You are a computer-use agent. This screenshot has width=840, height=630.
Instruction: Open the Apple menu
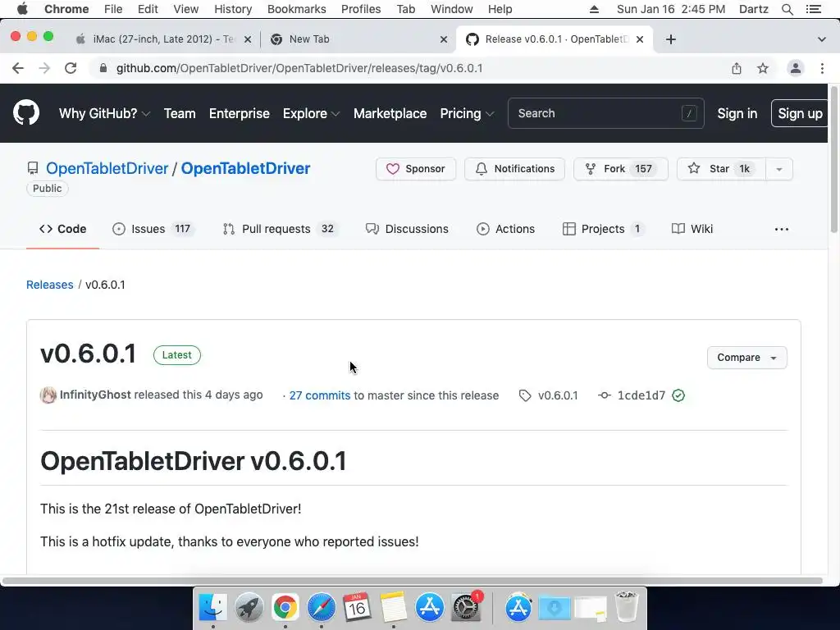point(22,9)
